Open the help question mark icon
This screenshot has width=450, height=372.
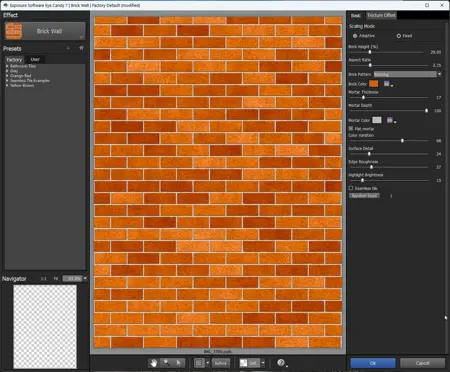point(281,363)
